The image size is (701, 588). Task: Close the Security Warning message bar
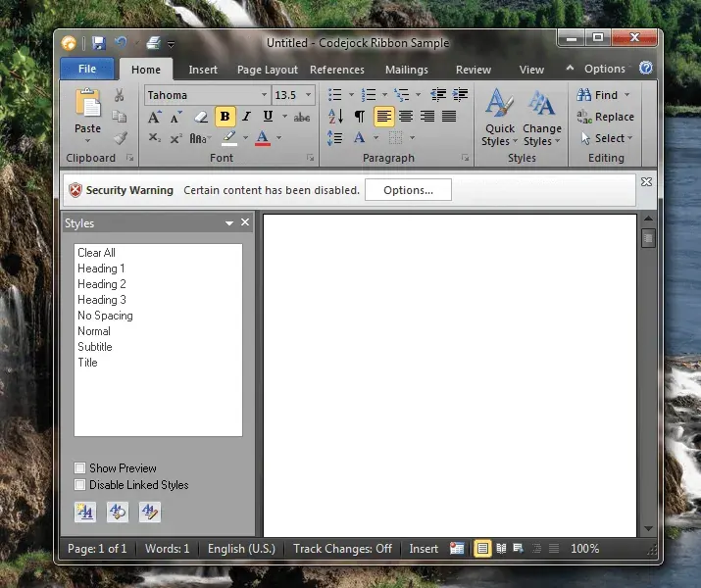click(x=646, y=182)
